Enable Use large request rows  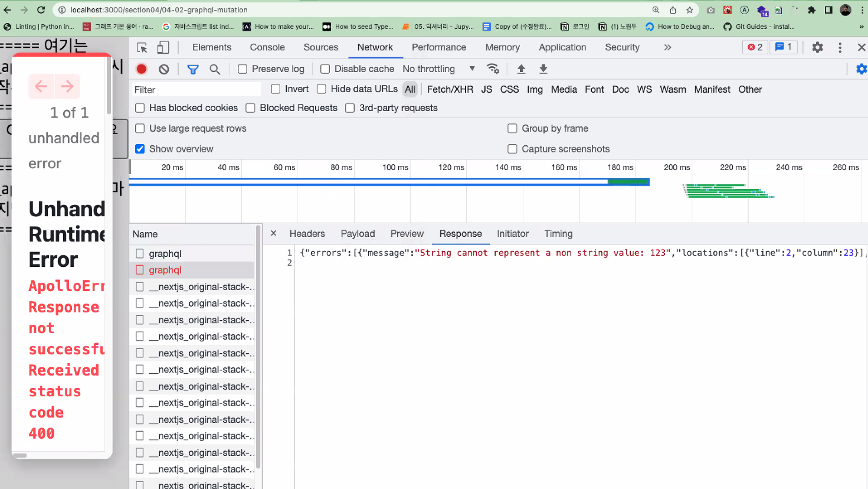tap(140, 129)
